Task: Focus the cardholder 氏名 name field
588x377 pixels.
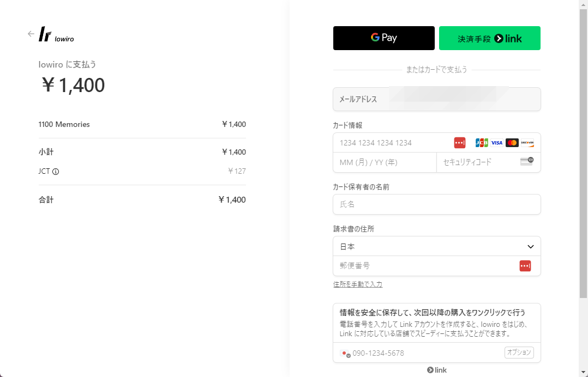Action: (x=436, y=204)
